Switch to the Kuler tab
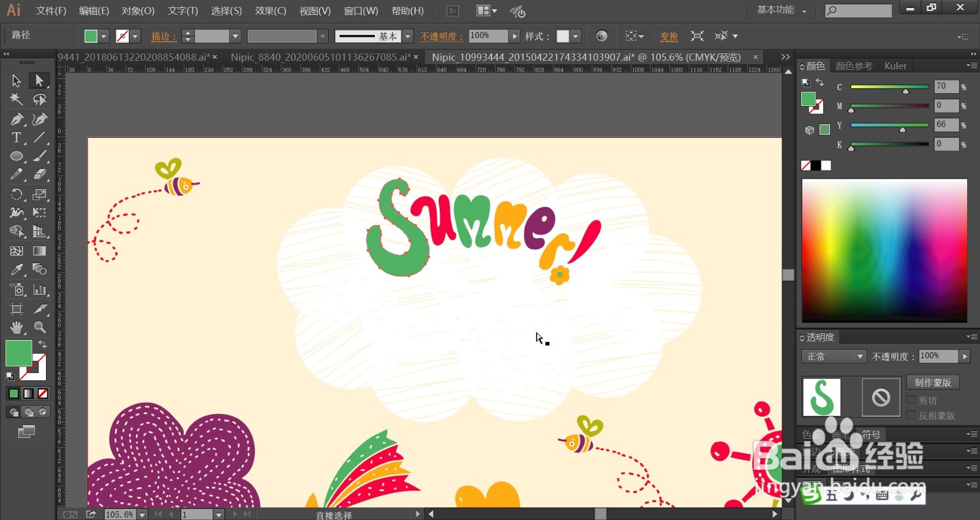This screenshot has width=980, height=520. click(x=895, y=66)
